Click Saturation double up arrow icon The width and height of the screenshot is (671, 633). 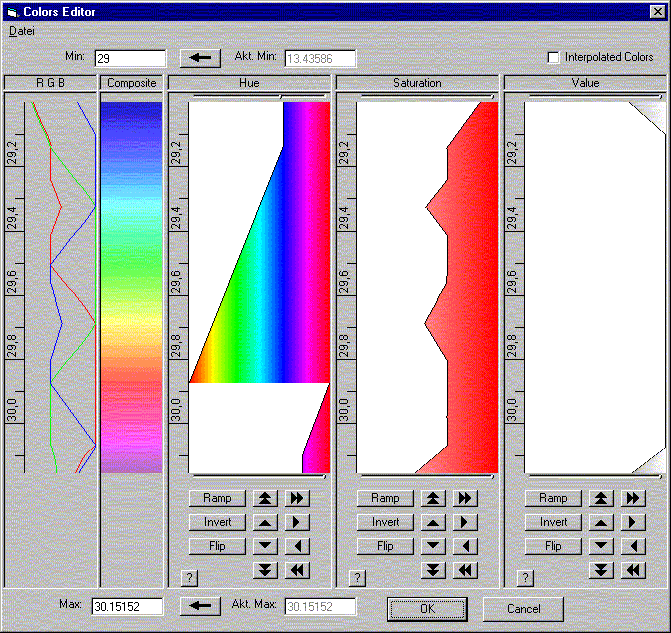pos(433,498)
